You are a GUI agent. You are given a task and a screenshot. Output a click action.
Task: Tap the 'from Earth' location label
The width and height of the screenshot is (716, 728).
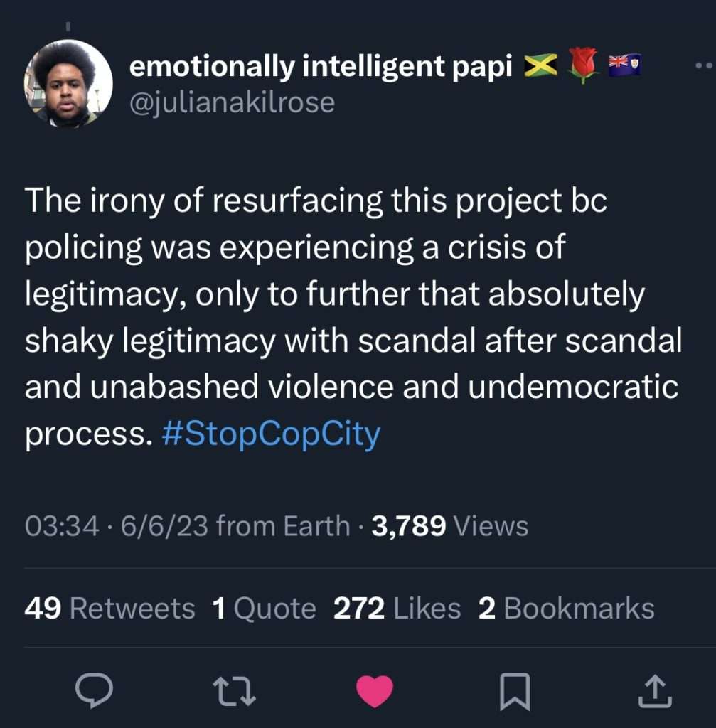click(x=283, y=526)
